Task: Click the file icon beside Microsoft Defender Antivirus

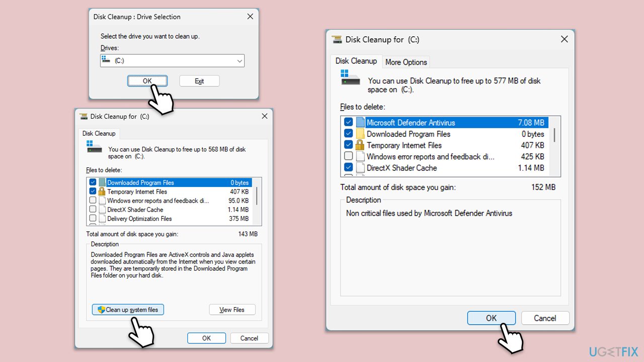Action: (x=360, y=122)
